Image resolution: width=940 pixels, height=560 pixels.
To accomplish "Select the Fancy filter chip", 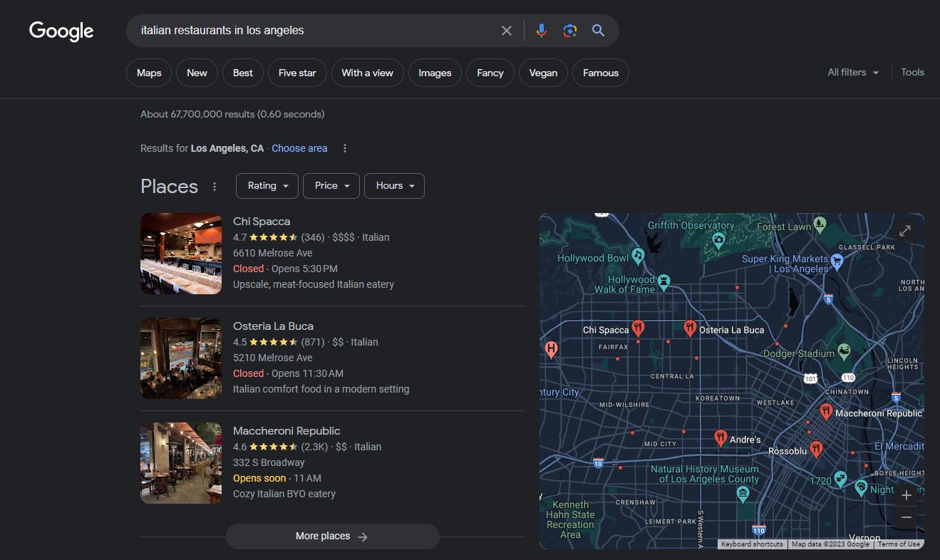I will (490, 73).
